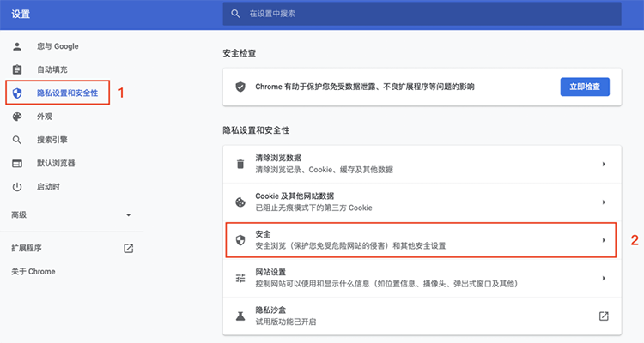This screenshot has width=644, height=343.
Task: Click the sliders icon for 网站设置
Action: click(x=240, y=278)
